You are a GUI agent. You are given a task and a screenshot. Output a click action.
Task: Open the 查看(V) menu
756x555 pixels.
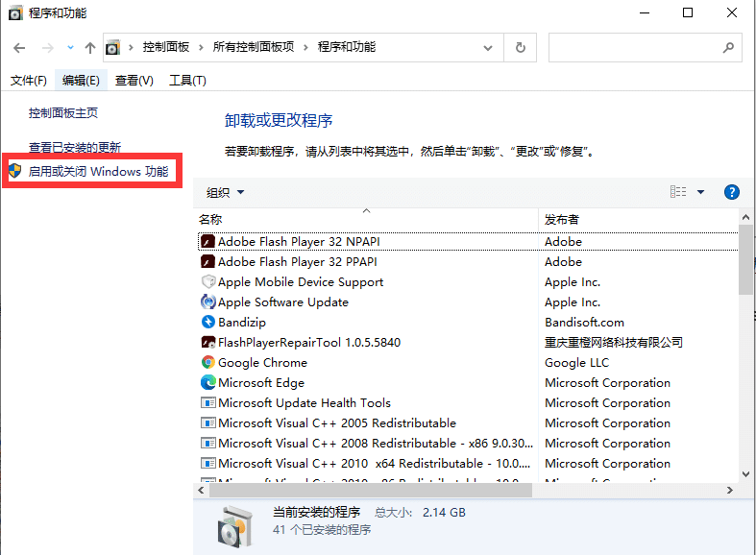[134, 81]
